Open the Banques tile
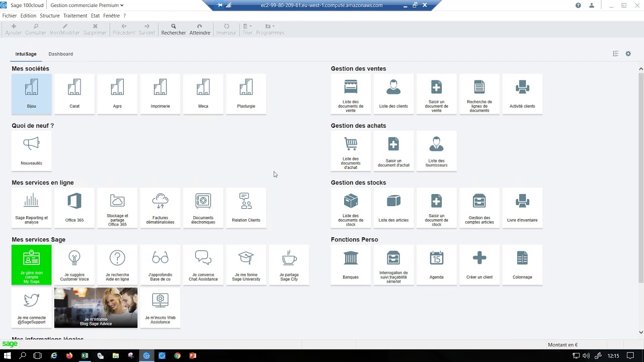The width and height of the screenshot is (644, 362). 351,265
